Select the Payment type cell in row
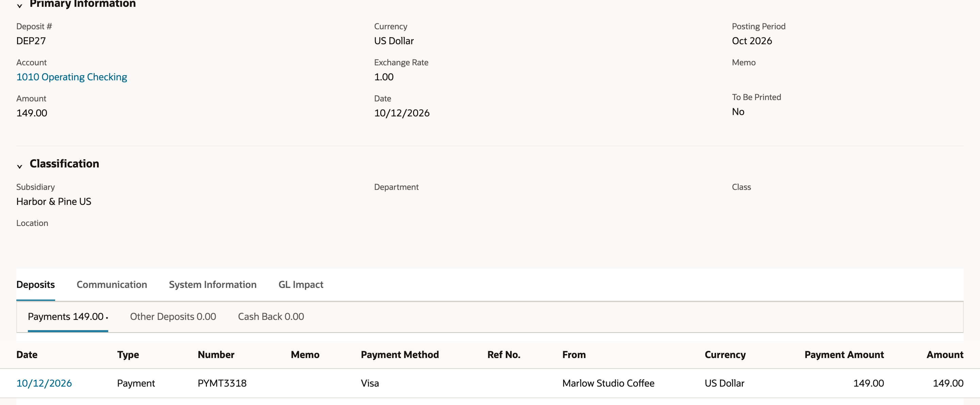 136,383
